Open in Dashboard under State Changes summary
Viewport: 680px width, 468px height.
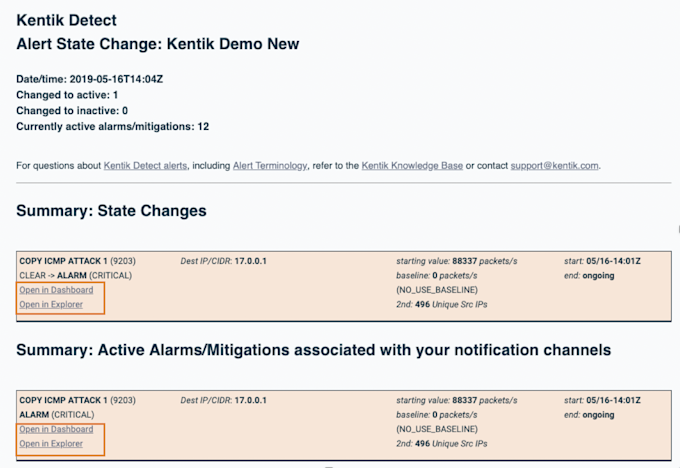click(x=56, y=290)
